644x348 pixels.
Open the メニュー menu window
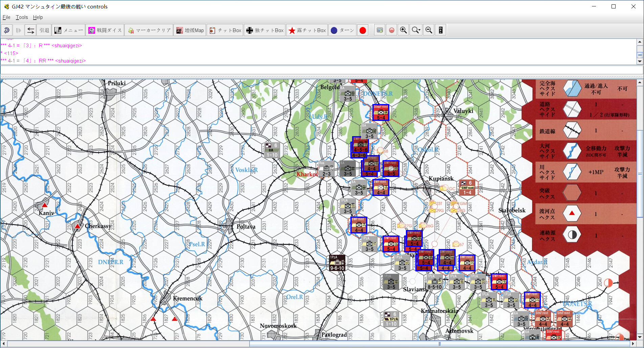coord(69,30)
